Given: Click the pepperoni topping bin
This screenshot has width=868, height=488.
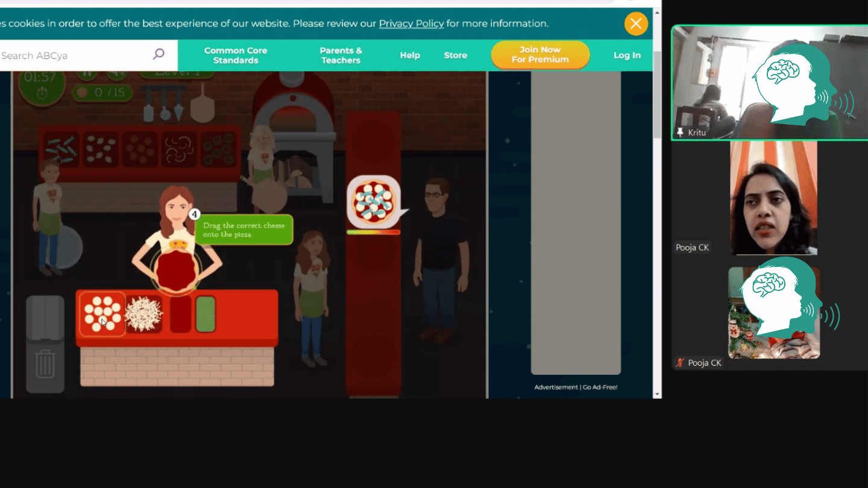Looking at the screenshot, I should [x=140, y=149].
